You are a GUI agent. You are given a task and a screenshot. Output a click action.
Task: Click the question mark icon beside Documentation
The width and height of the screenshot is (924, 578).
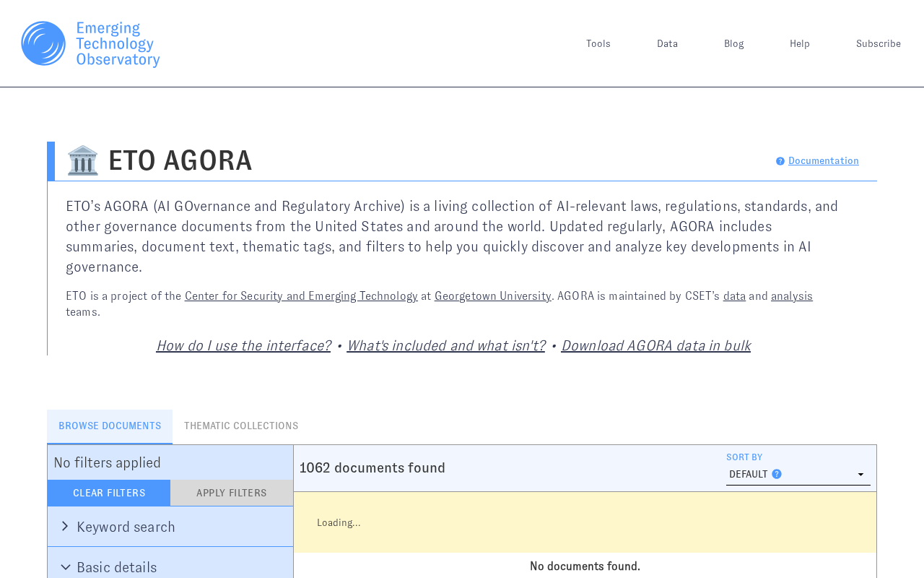(x=780, y=161)
